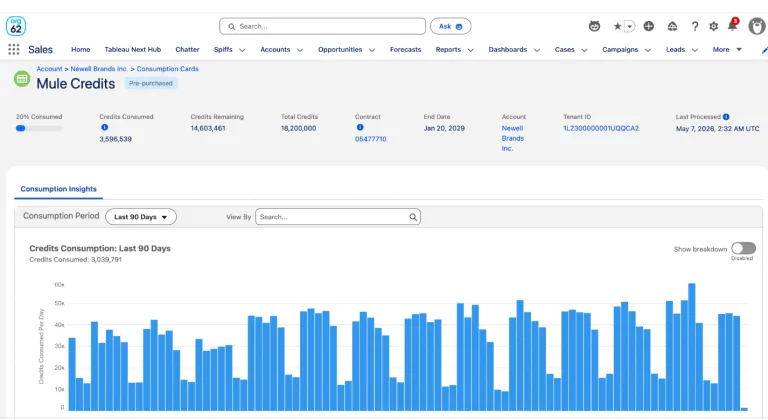The image size is (768, 420).
Task: Click the favorites star icon
Action: pos(618,26)
